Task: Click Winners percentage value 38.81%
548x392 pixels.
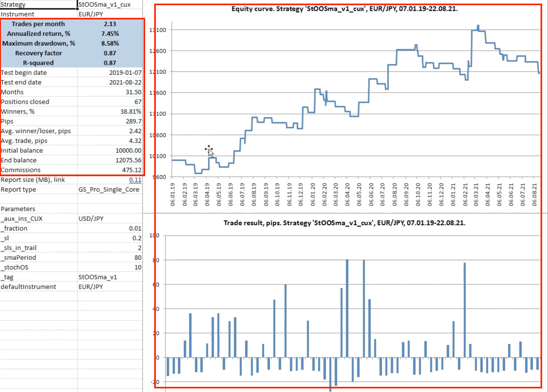Action: coord(131,112)
